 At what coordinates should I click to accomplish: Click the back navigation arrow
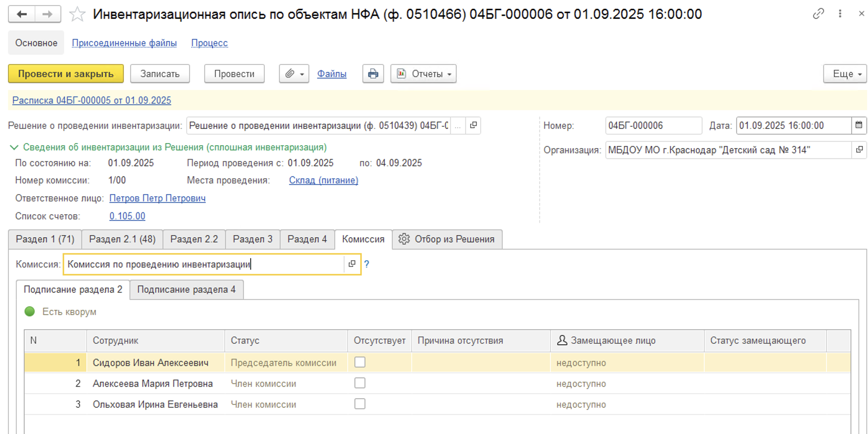[22, 14]
